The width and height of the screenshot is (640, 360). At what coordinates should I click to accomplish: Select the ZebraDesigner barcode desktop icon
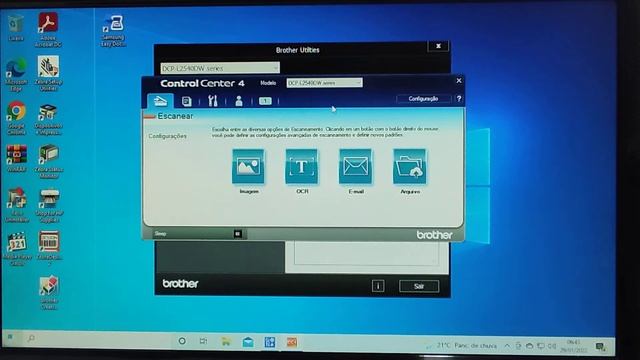(49, 249)
